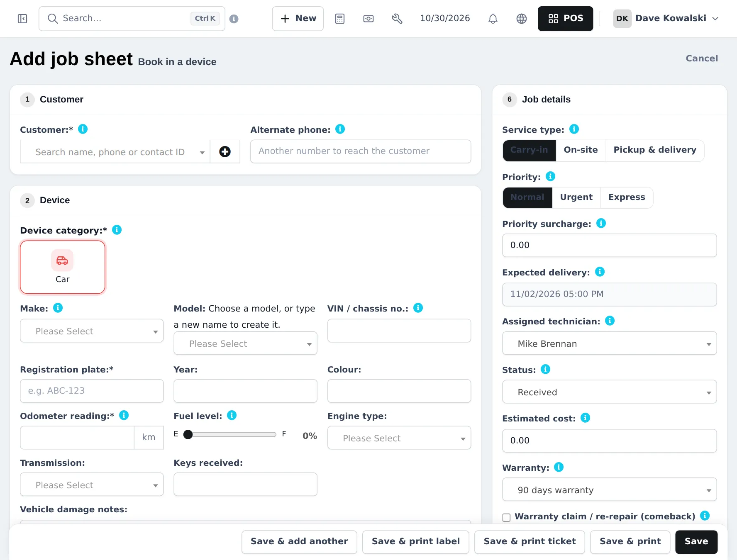Click the Expected delivery date field
The width and height of the screenshot is (737, 560).
tap(610, 295)
